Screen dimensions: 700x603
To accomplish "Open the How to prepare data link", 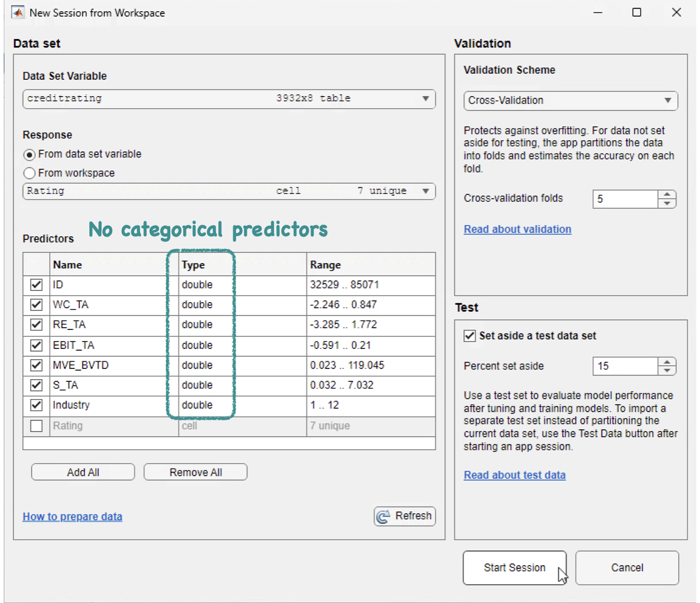I will 73,517.
